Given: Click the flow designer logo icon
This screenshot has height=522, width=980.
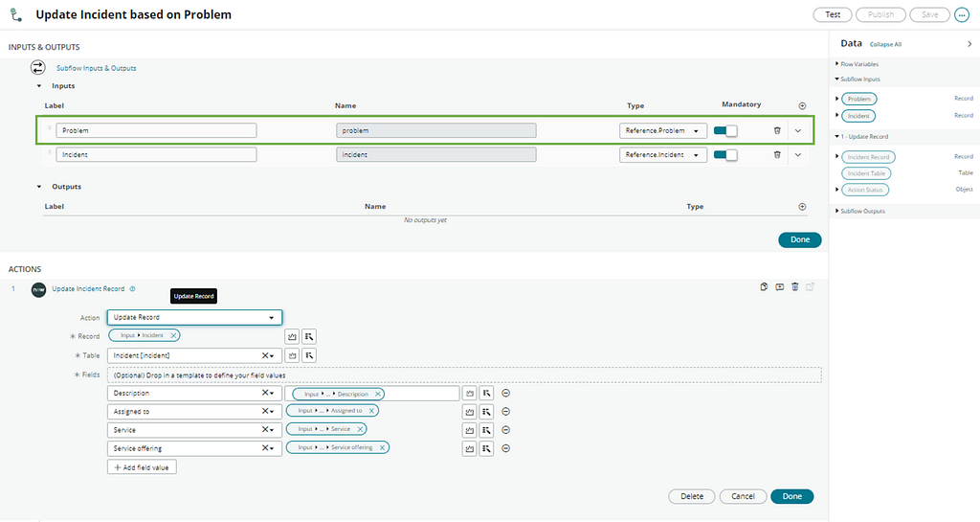Looking at the screenshot, I should tap(16, 14).
